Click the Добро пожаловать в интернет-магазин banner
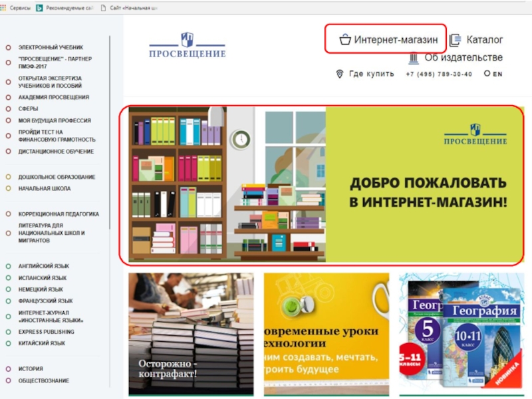Viewport: 532px width, 399px height. (321, 184)
